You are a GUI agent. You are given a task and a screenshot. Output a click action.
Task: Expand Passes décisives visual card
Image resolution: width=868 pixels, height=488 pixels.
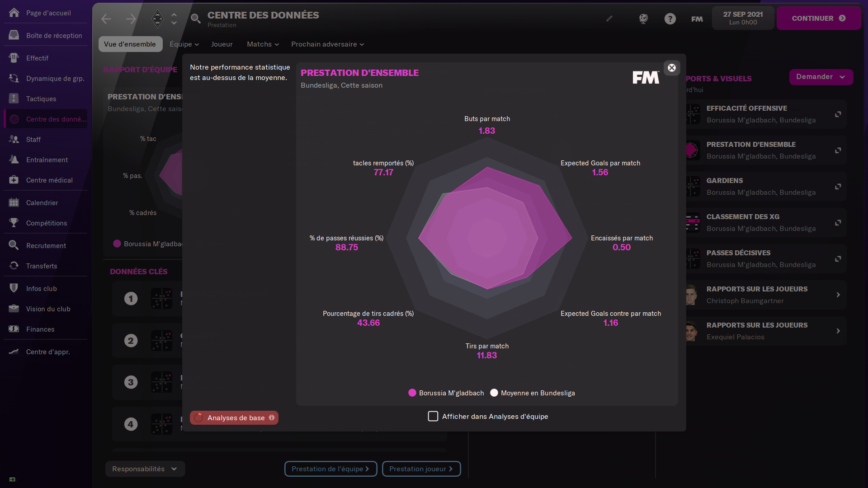tap(838, 259)
